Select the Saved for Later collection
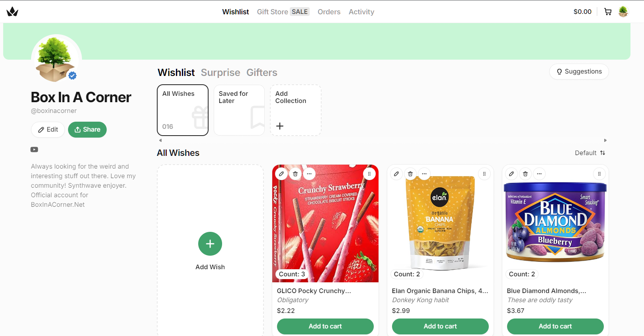 click(x=239, y=110)
